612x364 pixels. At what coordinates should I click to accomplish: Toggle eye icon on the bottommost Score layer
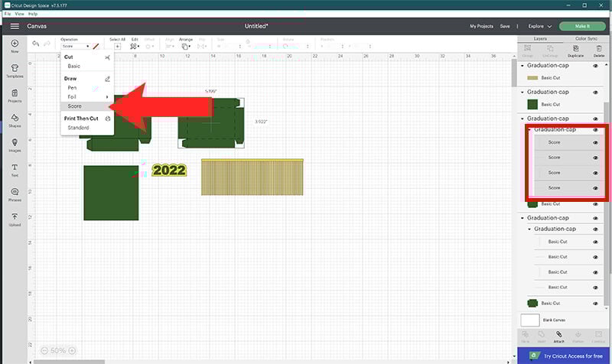[x=596, y=188]
